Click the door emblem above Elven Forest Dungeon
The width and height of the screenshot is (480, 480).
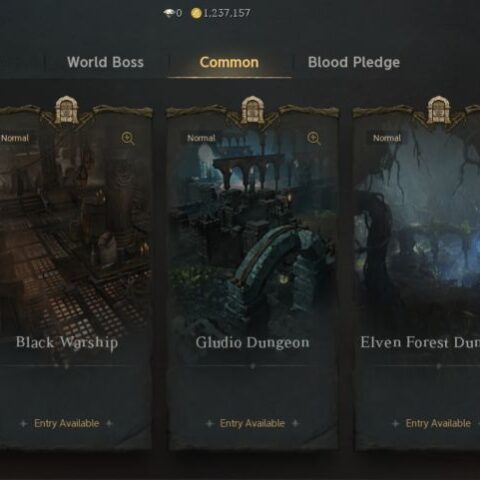438,110
